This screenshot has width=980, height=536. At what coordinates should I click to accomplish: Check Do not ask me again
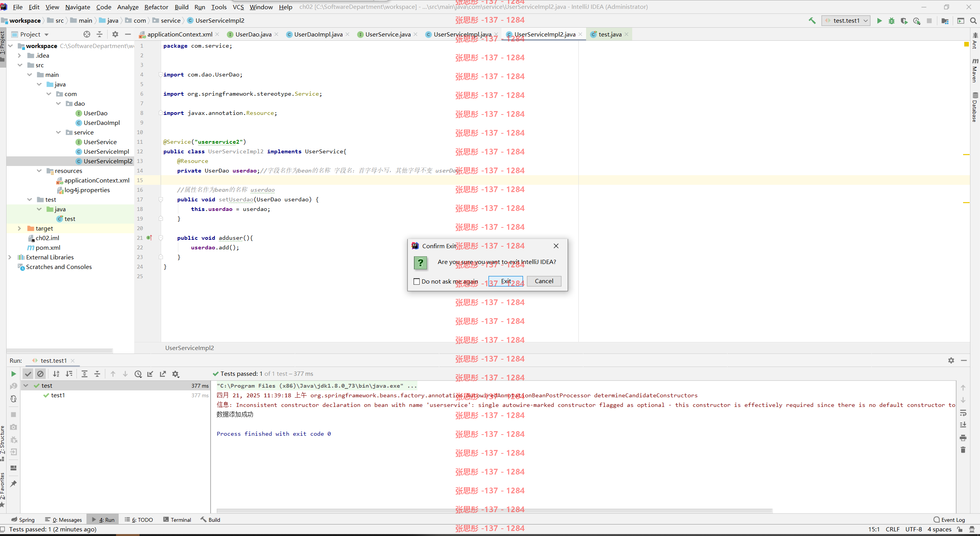pos(417,282)
